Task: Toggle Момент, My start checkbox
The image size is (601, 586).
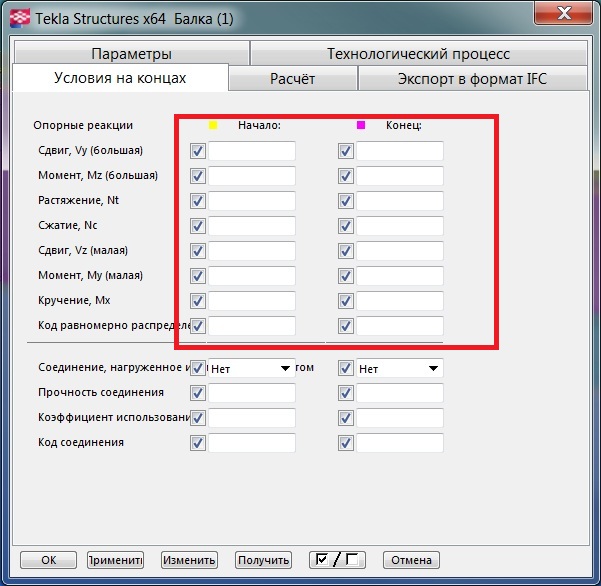Action: 198,276
